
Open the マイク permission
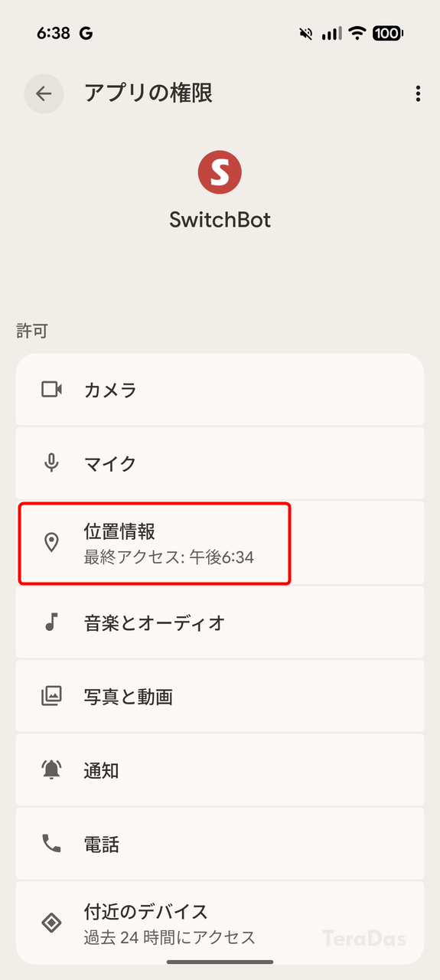(x=220, y=463)
